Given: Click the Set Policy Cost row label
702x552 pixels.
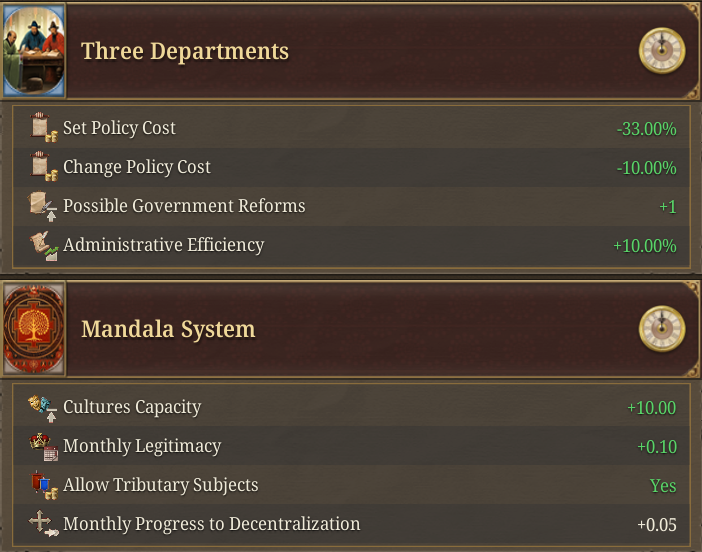Looking at the screenshot, I should [119, 128].
